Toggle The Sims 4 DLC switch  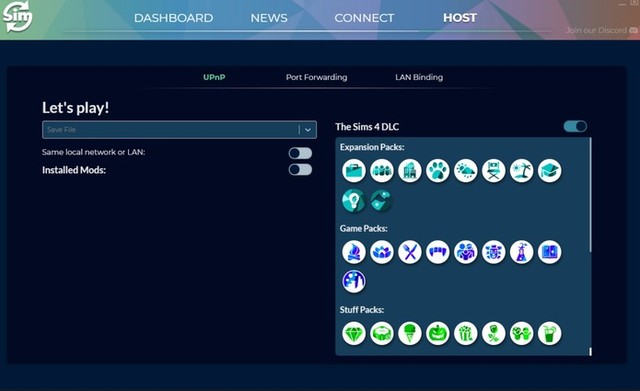click(575, 127)
